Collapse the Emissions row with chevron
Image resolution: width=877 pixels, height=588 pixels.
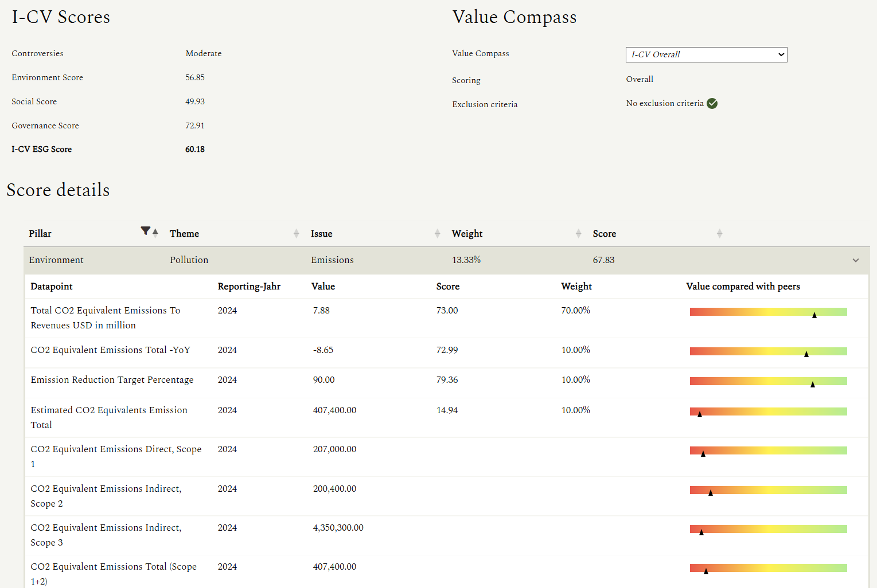[x=855, y=260]
